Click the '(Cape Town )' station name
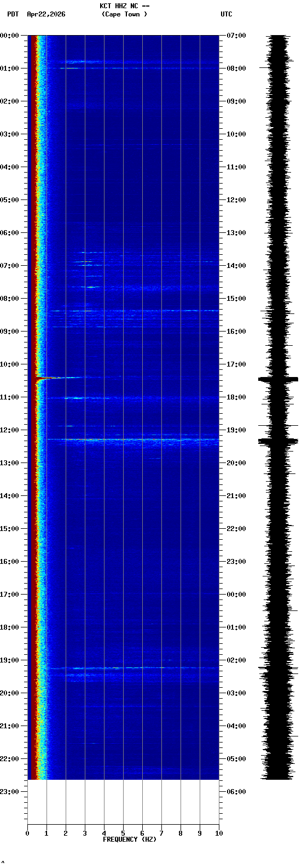302x868 pixels. pos(124,14)
